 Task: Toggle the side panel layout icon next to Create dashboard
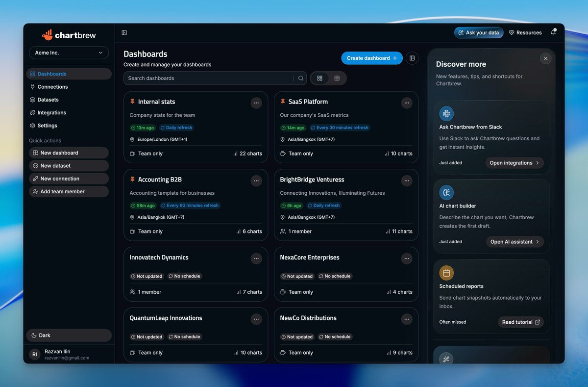coord(412,58)
